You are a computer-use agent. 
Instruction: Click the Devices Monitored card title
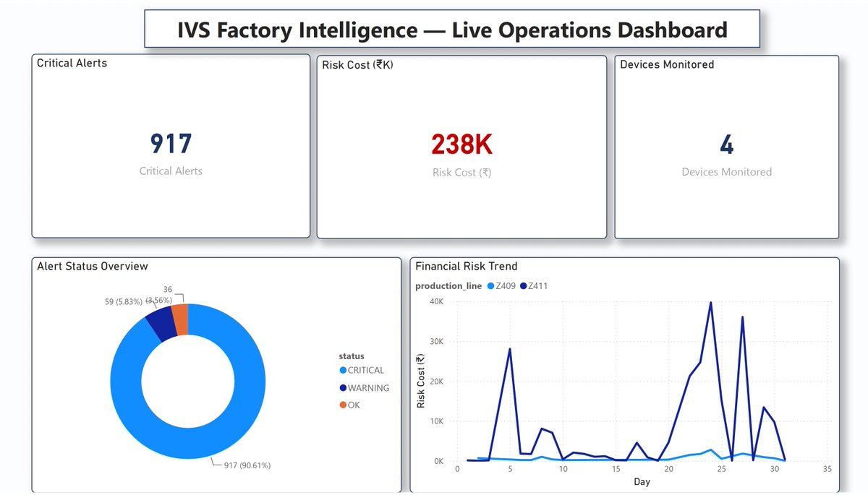click(x=667, y=64)
